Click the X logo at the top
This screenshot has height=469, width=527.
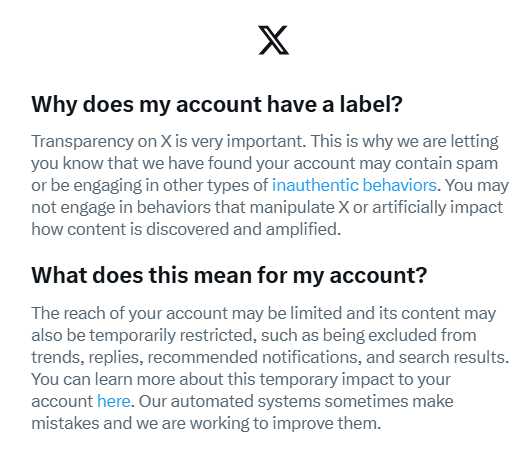click(x=273, y=40)
